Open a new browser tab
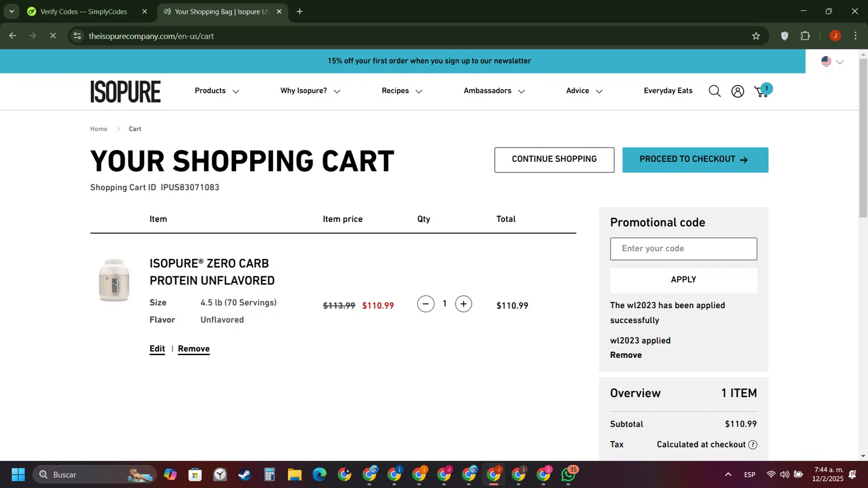 pyautogui.click(x=300, y=12)
